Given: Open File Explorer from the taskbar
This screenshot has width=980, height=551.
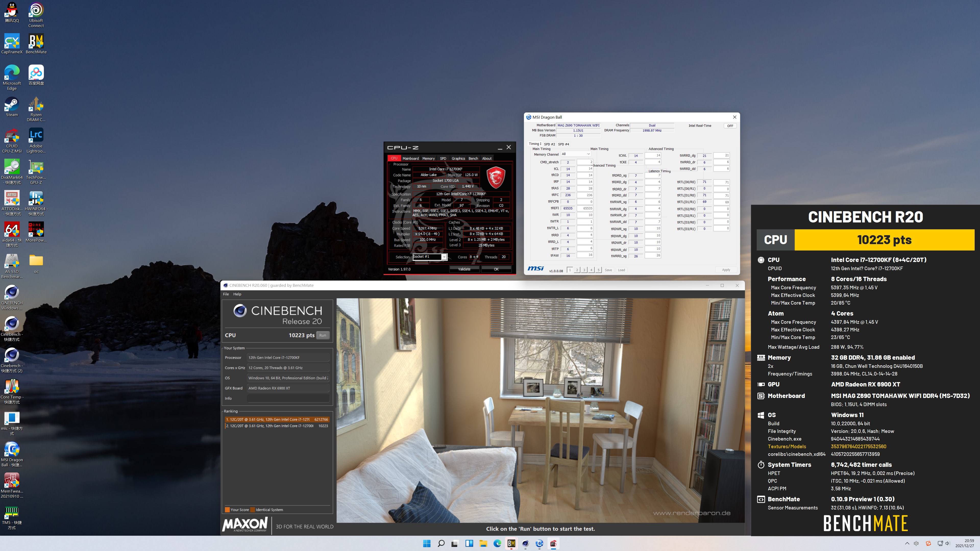Looking at the screenshot, I should click(x=483, y=543).
